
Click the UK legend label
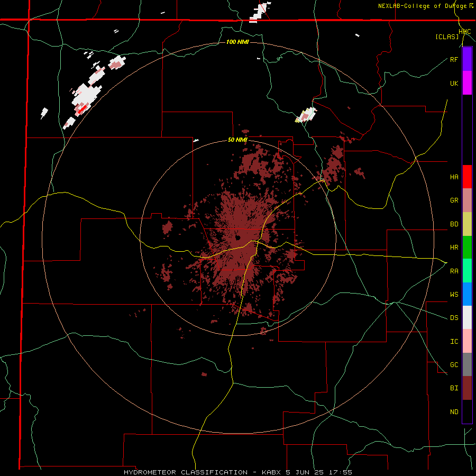tap(454, 83)
